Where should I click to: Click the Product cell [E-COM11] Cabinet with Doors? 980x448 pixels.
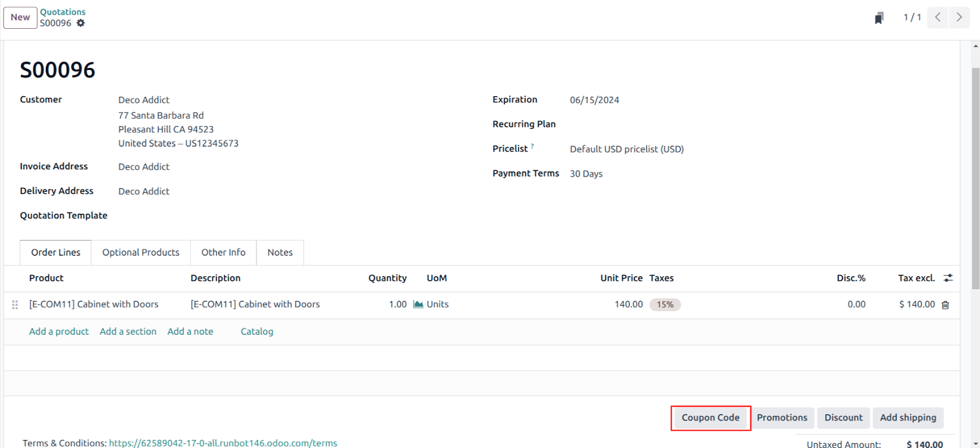click(x=94, y=305)
